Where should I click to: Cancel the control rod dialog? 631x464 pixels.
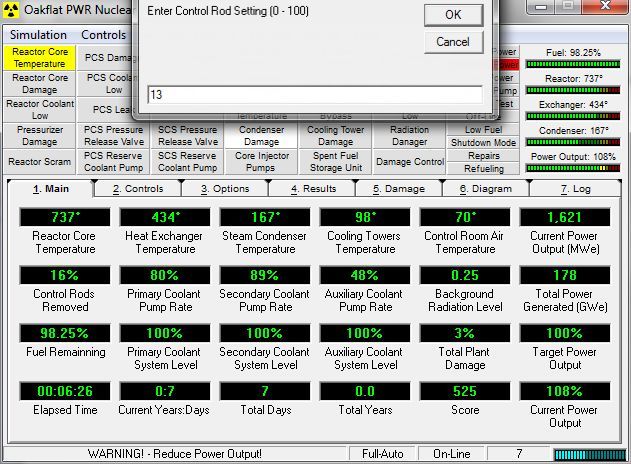point(454,42)
